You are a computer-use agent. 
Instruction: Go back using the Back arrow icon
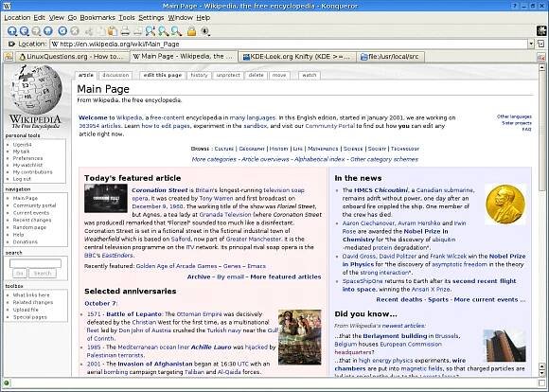[25, 31]
